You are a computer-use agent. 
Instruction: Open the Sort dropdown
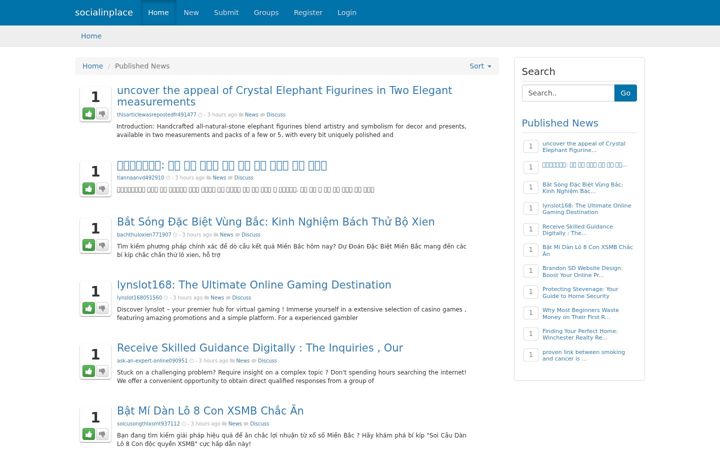tap(480, 66)
